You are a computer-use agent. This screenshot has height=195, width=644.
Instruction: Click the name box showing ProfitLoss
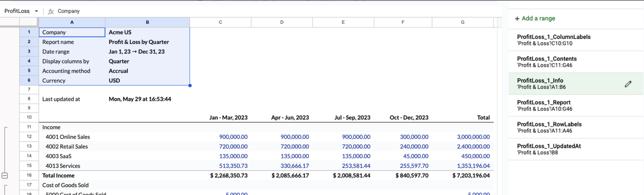(17, 11)
